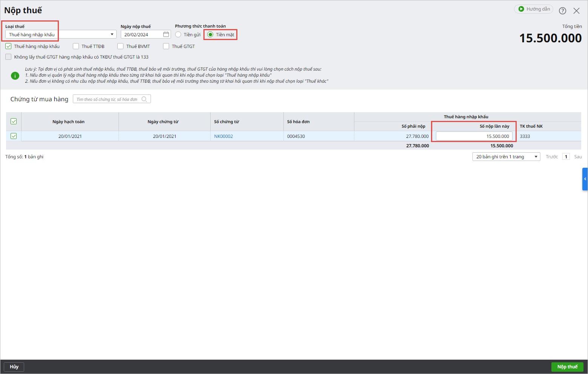This screenshot has height=374, width=588.
Task: Check the Thuế GTGT option
Action: 166,46
